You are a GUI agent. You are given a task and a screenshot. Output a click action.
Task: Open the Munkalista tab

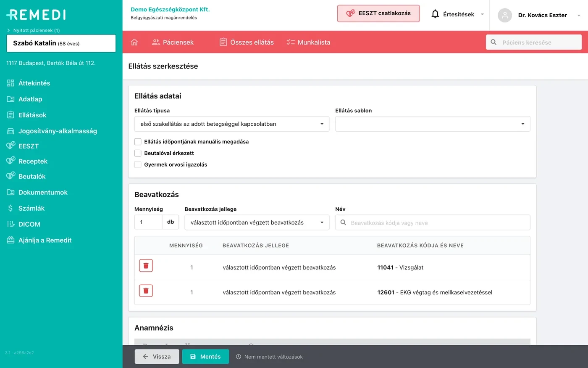tap(308, 42)
